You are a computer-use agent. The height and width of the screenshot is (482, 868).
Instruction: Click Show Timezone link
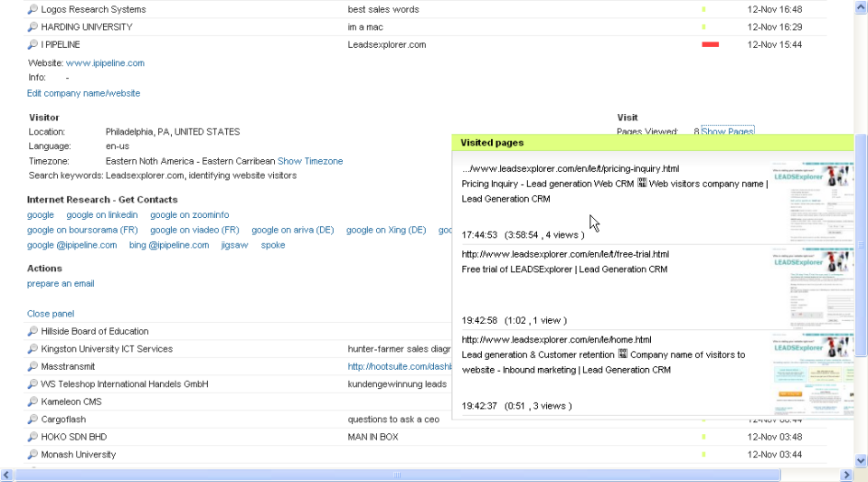click(310, 161)
